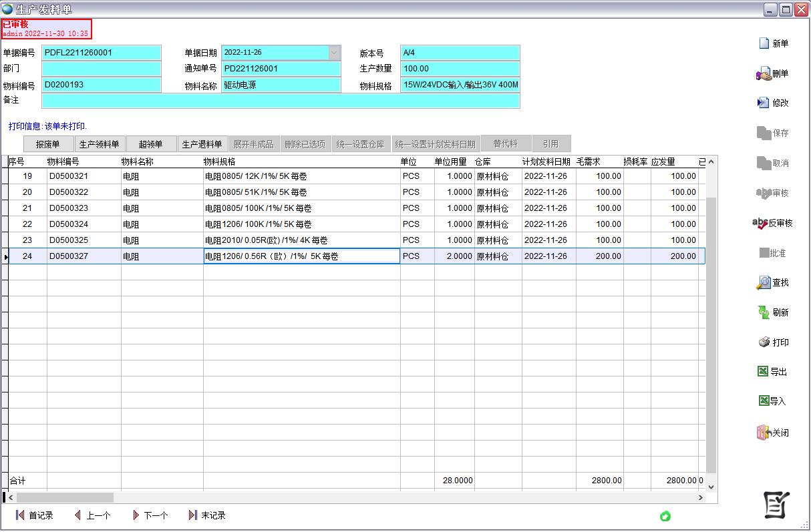Viewport: 811px width, 532px height.
Task: Click the 超领单 button
Action: (151, 144)
